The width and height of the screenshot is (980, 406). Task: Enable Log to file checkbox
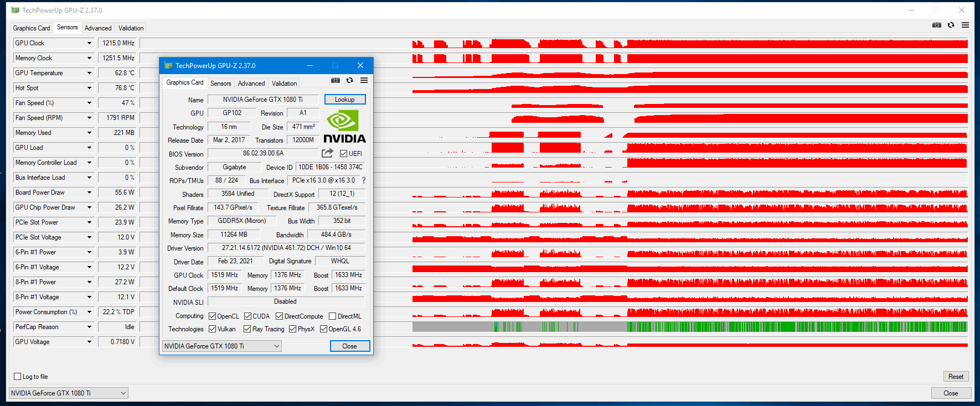click(x=17, y=377)
